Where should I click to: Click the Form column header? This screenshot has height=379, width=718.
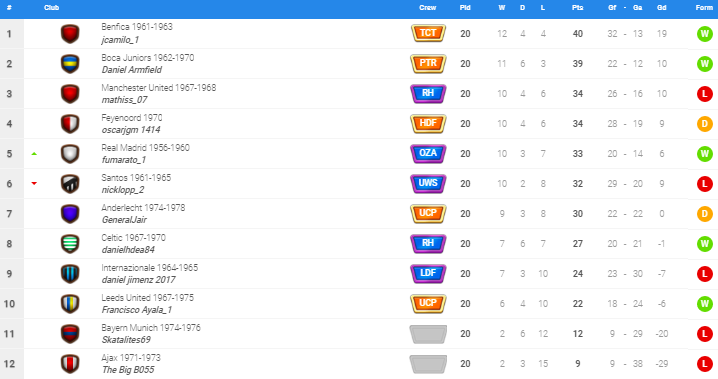point(704,8)
